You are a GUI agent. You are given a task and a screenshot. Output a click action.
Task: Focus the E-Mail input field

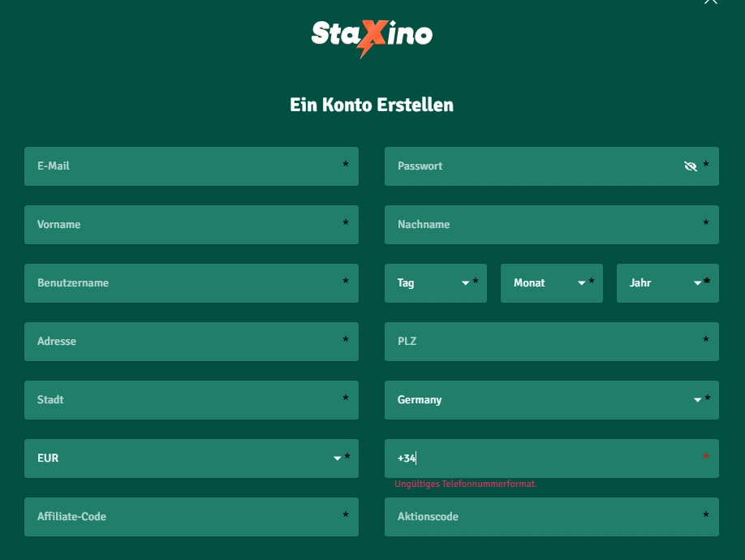(x=192, y=166)
